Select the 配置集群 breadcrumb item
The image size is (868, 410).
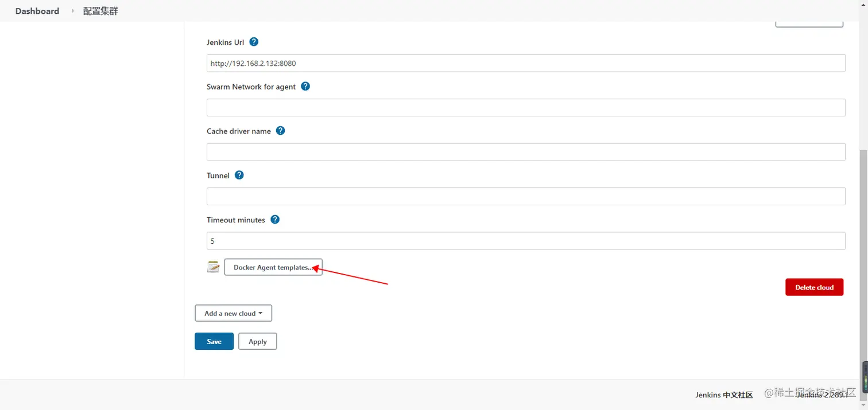(100, 11)
